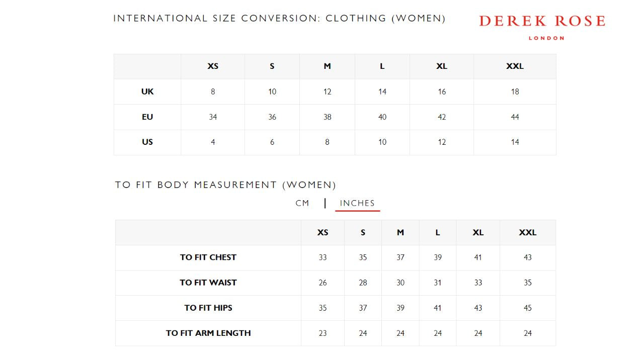The image size is (644, 362).
Task: Click the XS chest measurement value 33
Action: point(323,257)
